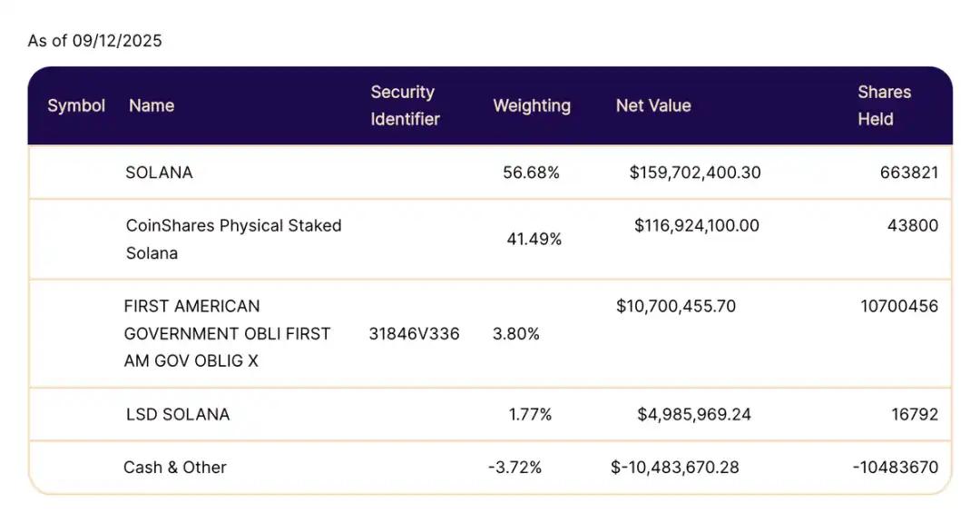Image resolution: width=980 pixels, height=513 pixels.
Task: Click the $159,702,400.30 net value
Action: (695, 173)
